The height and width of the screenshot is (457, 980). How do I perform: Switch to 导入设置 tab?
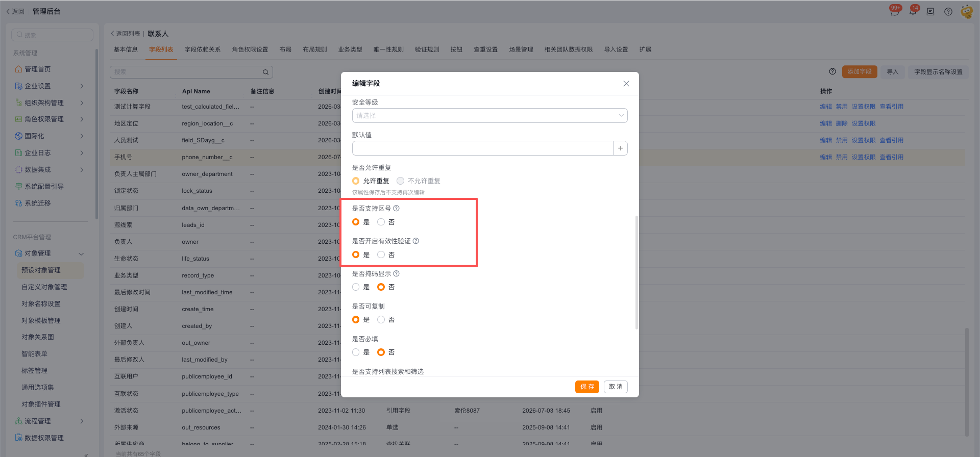pos(616,49)
